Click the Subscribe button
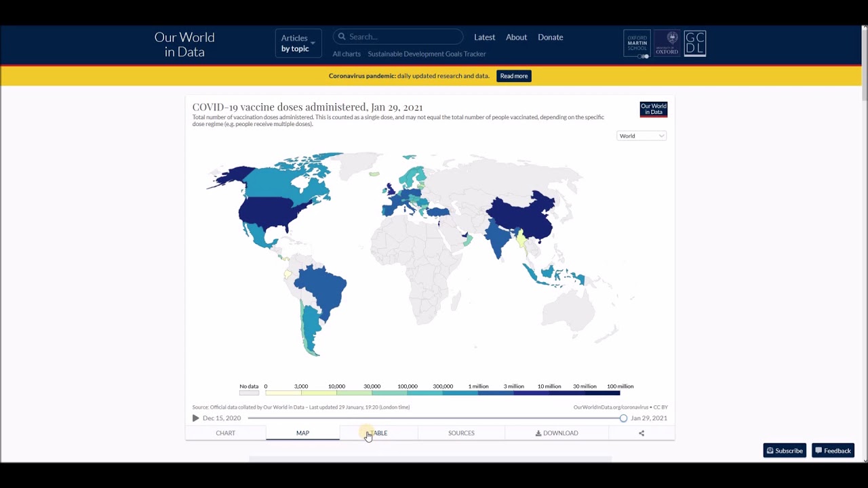Image resolution: width=868 pixels, height=488 pixels. (x=785, y=451)
